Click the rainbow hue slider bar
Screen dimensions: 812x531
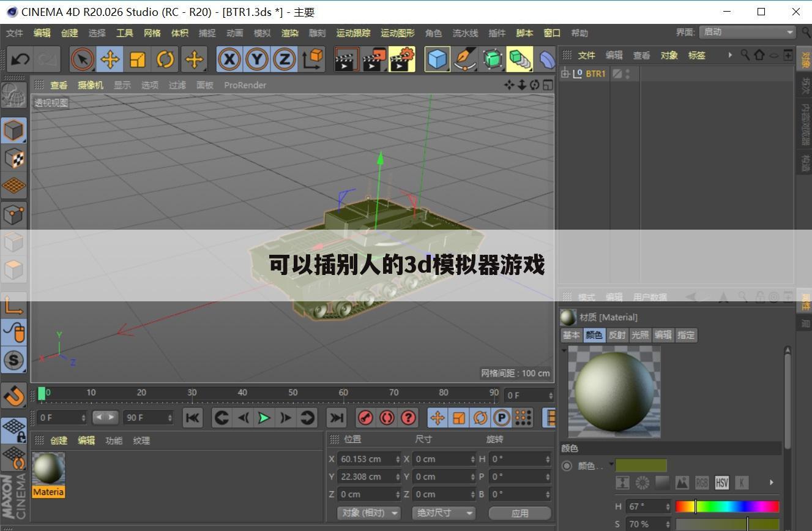click(727, 507)
